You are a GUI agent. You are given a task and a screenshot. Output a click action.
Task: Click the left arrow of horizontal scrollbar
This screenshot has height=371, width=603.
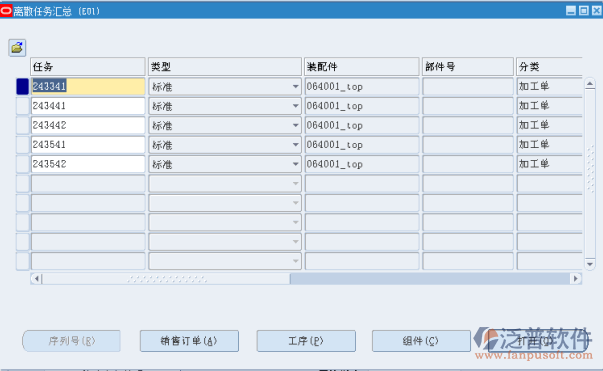pos(37,279)
